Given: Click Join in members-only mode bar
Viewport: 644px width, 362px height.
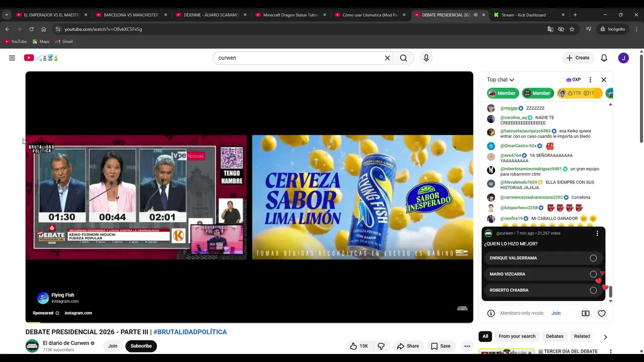Looking at the screenshot, I should pos(556,313).
